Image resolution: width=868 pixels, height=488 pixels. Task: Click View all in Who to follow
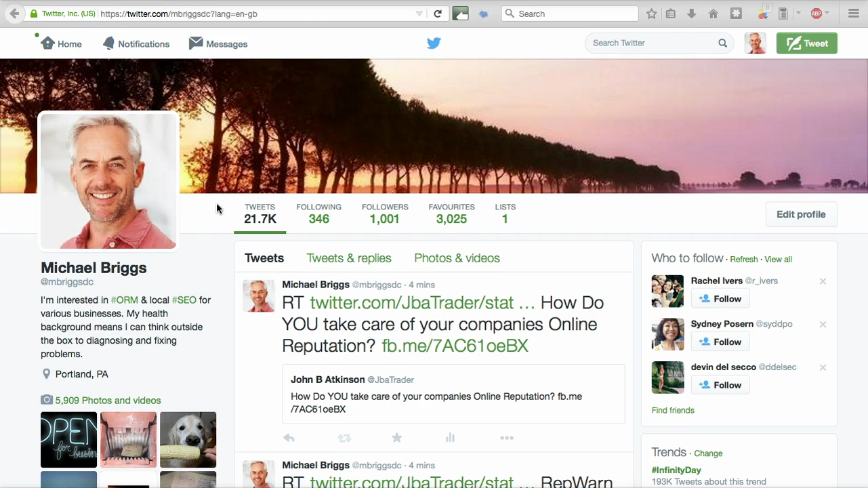pyautogui.click(x=778, y=260)
